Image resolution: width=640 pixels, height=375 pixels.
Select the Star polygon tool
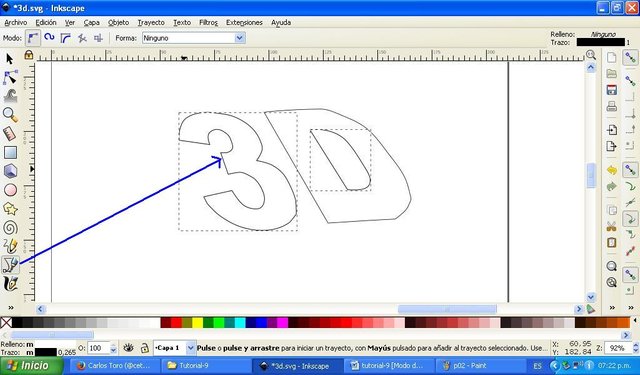10,209
